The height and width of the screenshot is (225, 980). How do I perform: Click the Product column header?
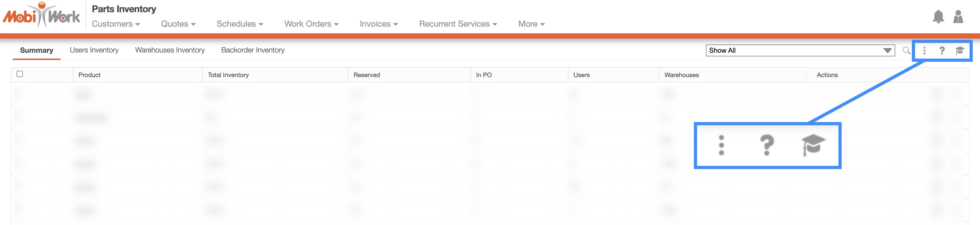[x=89, y=75]
